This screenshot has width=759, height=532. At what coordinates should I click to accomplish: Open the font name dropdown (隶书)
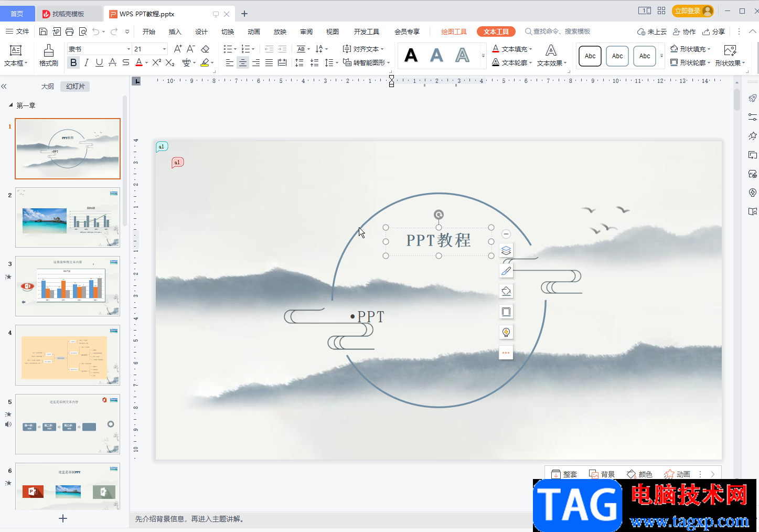click(129, 49)
